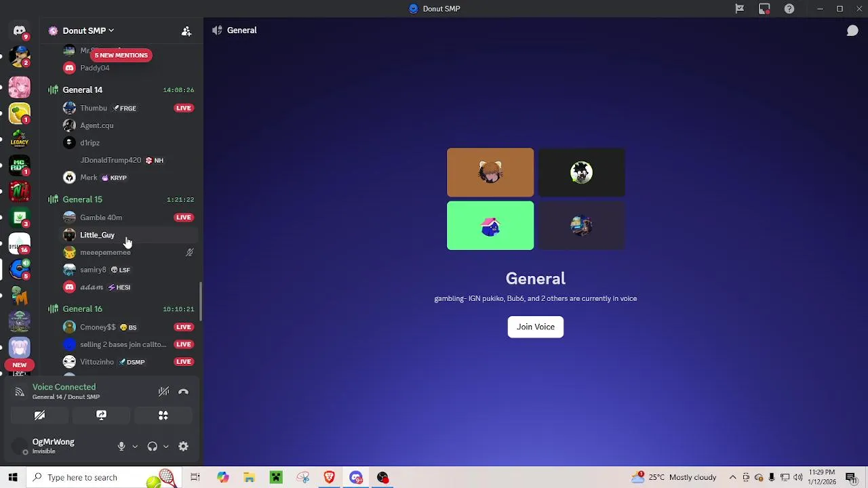Open File Explorer from taskbar
Viewport: 868px width, 488px height.
coord(250,477)
